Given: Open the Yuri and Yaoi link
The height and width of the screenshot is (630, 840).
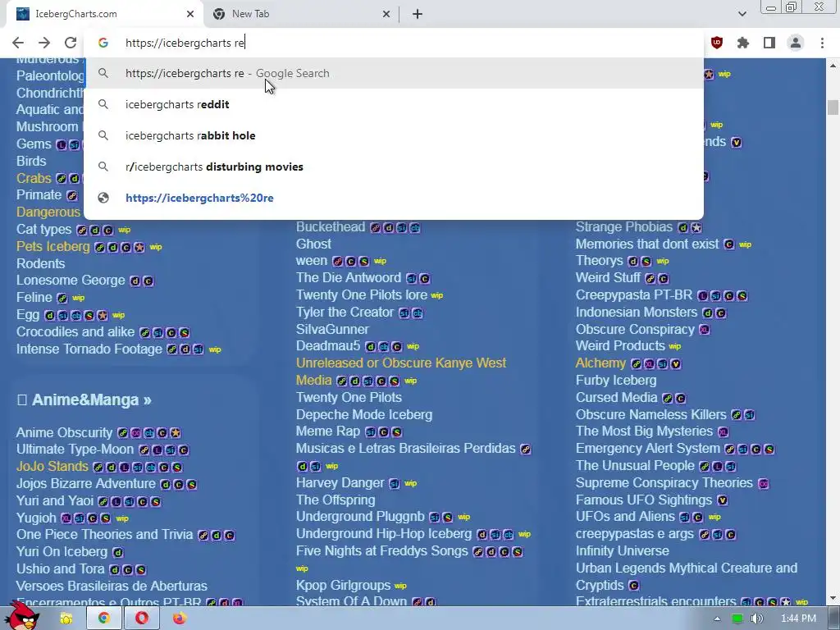Looking at the screenshot, I should pos(55,500).
